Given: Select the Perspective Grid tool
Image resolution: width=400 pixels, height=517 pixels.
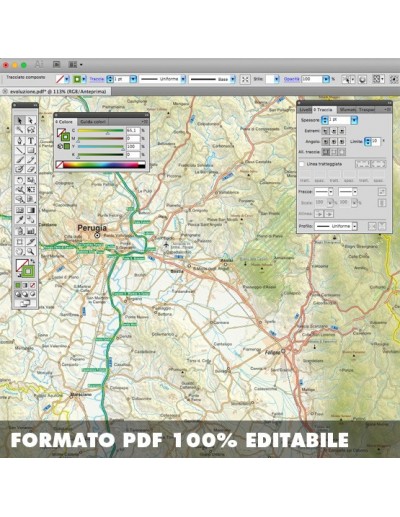Looking at the screenshot, I should [31, 199].
